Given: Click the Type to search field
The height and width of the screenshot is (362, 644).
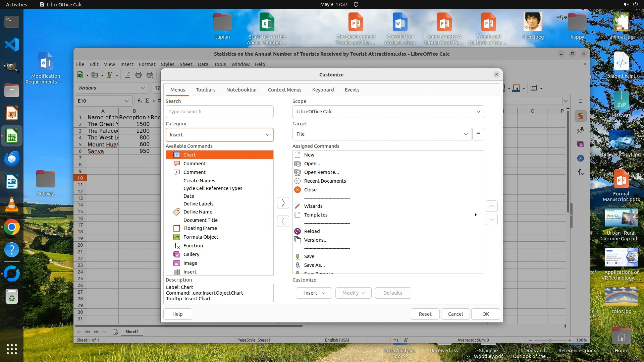Looking at the screenshot, I should [x=219, y=112].
